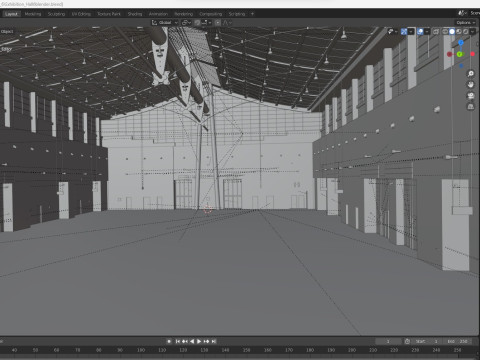Open the overlays settings dropdown arrow

tap(427, 32)
